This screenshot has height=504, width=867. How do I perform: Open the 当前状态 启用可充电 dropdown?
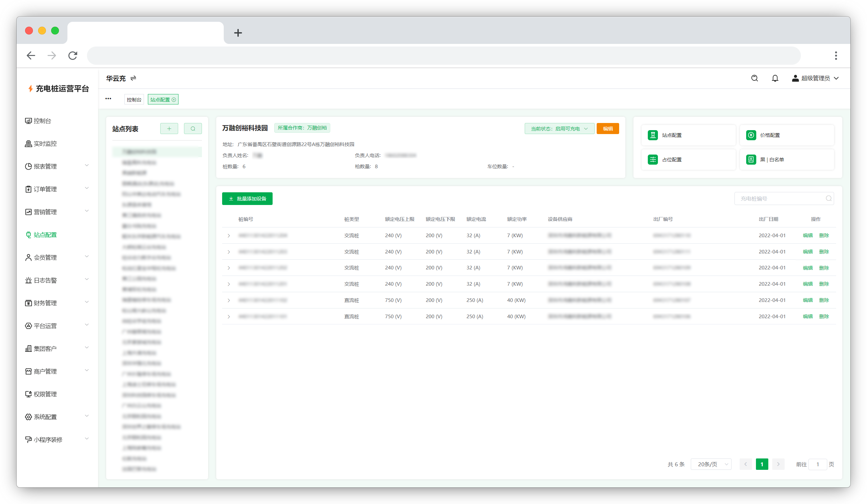tap(559, 129)
